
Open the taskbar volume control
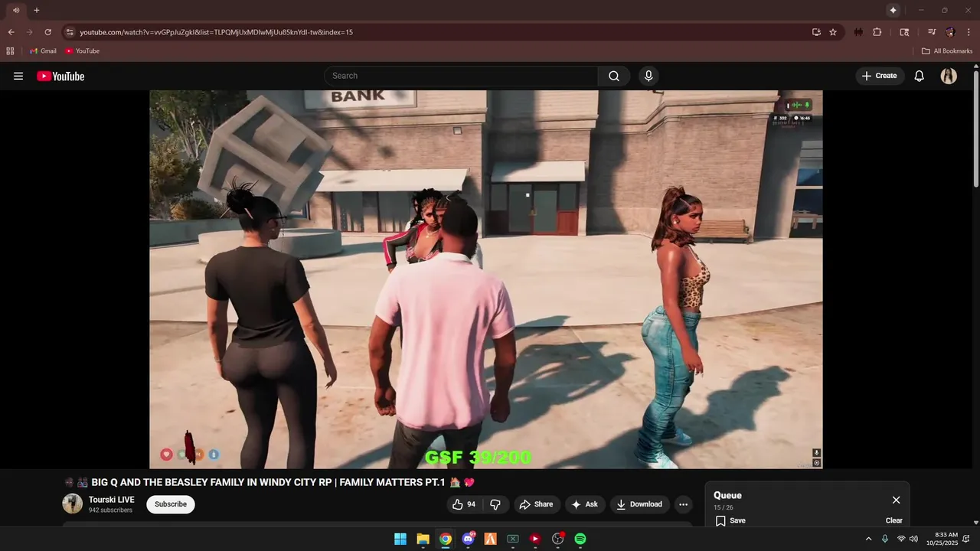tap(913, 539)
